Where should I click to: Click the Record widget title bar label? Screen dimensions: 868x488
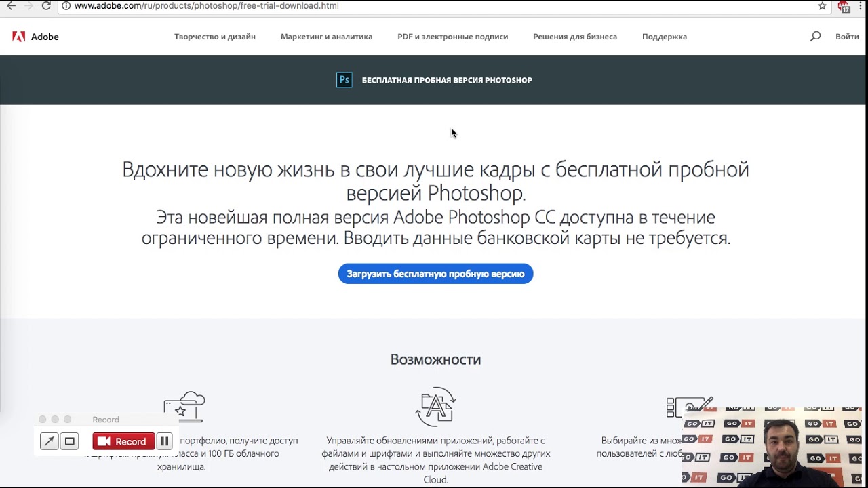(x=106, y=420)
